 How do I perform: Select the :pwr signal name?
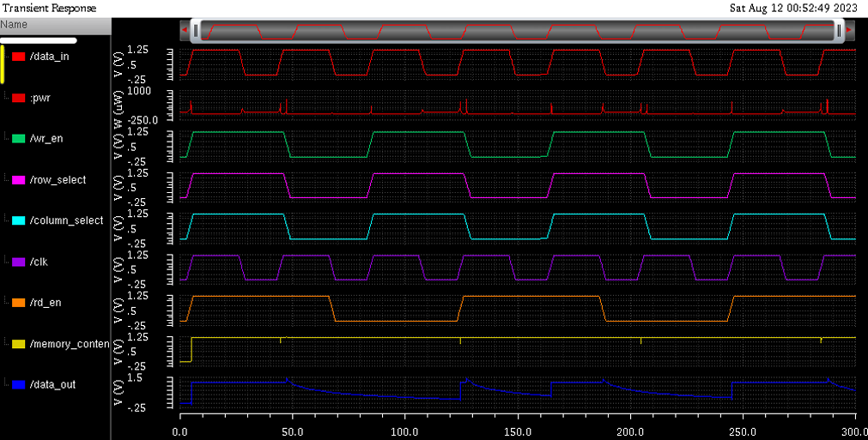click(40, 99)
